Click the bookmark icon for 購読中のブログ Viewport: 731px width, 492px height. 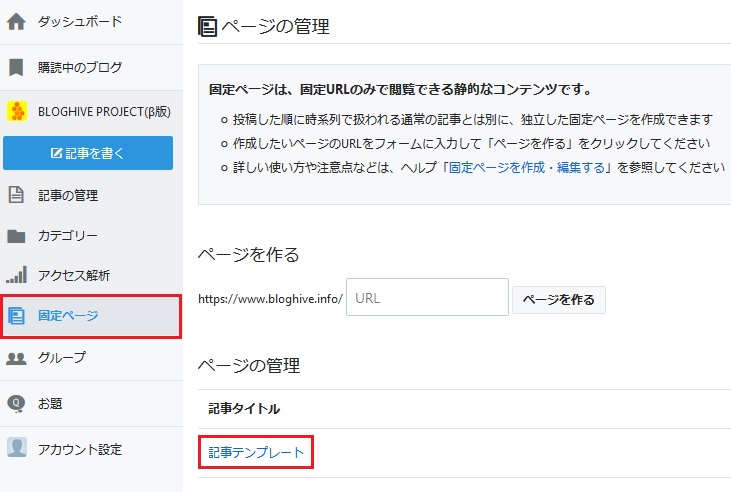(16, 67)
